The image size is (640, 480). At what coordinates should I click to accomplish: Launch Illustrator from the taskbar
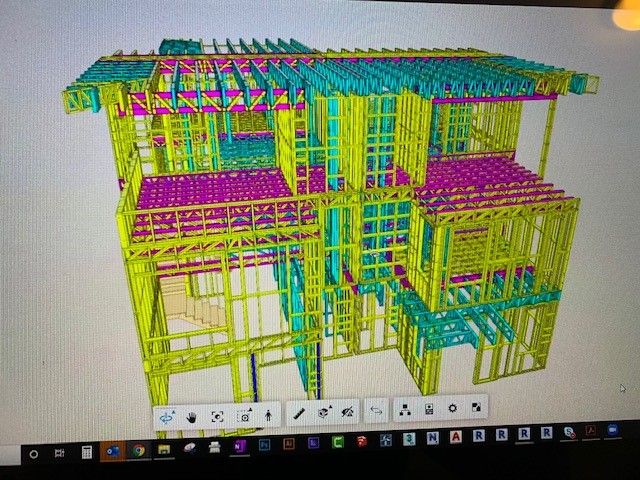click(289, 444)
